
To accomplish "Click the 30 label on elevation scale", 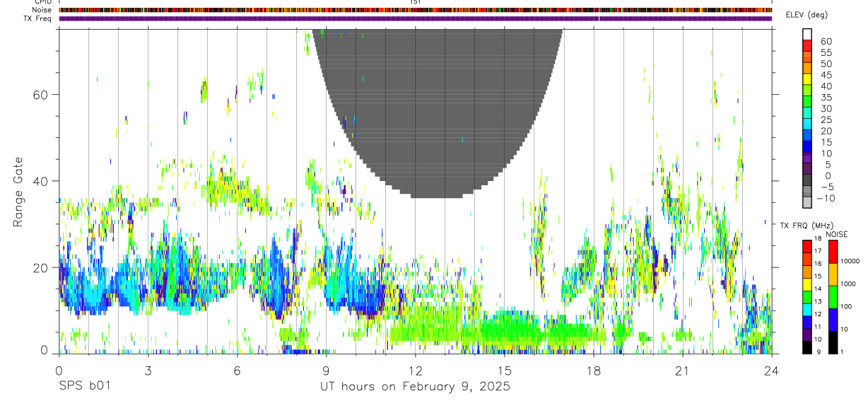I will (x=826, y=108).
